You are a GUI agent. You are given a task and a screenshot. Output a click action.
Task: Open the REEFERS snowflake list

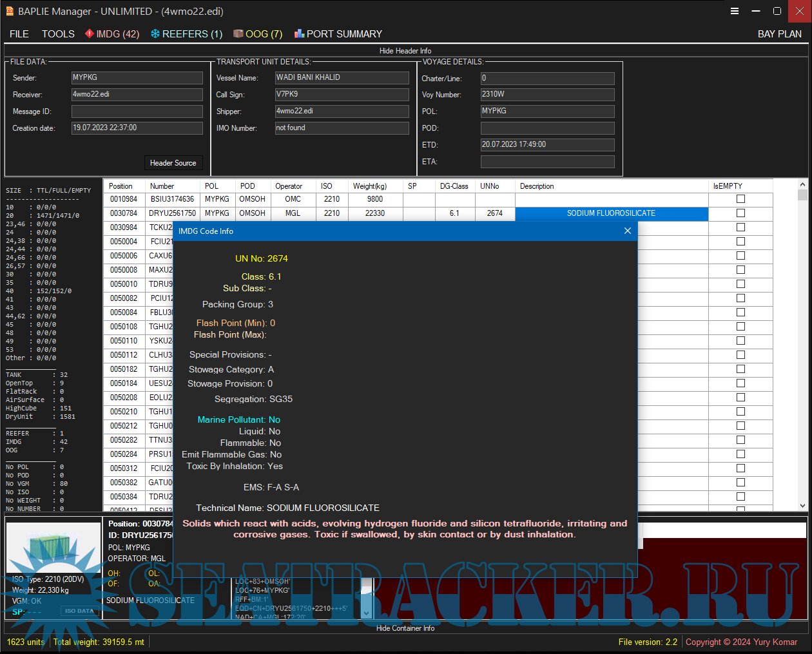click(186, 34)
